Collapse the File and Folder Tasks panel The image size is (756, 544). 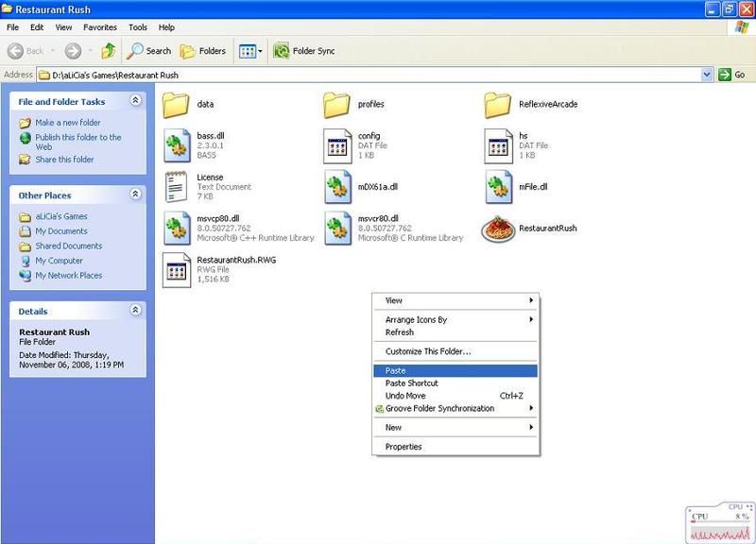pyautogui.click(x=135, y=100)
